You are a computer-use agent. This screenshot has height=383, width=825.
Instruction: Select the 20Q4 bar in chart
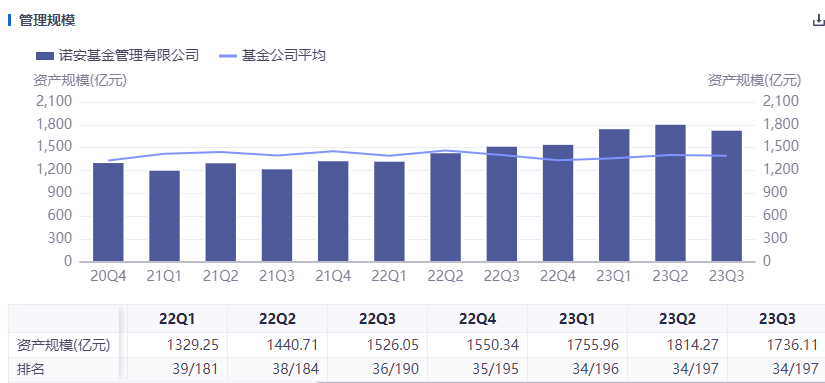coord(108,212)
